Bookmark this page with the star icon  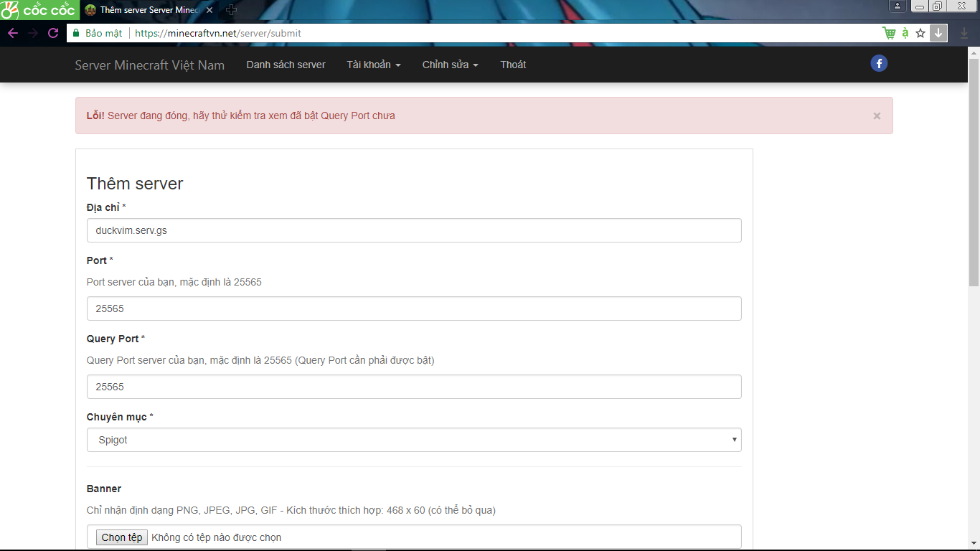click(921, 33)
